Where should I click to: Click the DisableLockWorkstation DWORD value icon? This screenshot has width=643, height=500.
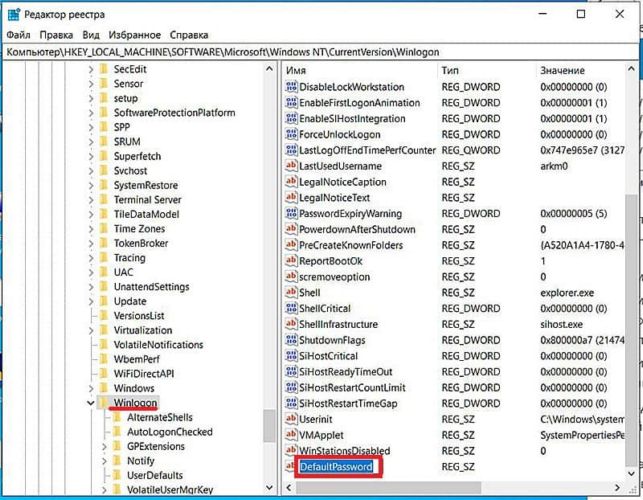click(291, 87)
